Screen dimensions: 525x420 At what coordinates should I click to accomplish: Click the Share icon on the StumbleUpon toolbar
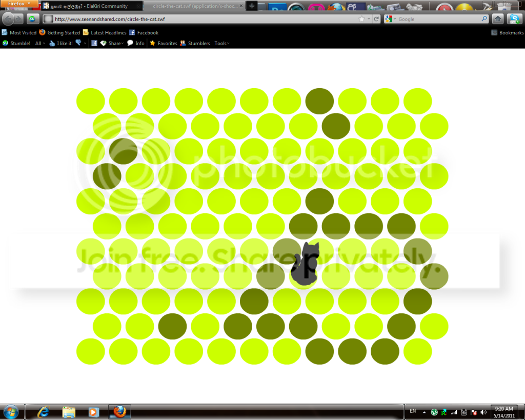click(x=103, y=43)
